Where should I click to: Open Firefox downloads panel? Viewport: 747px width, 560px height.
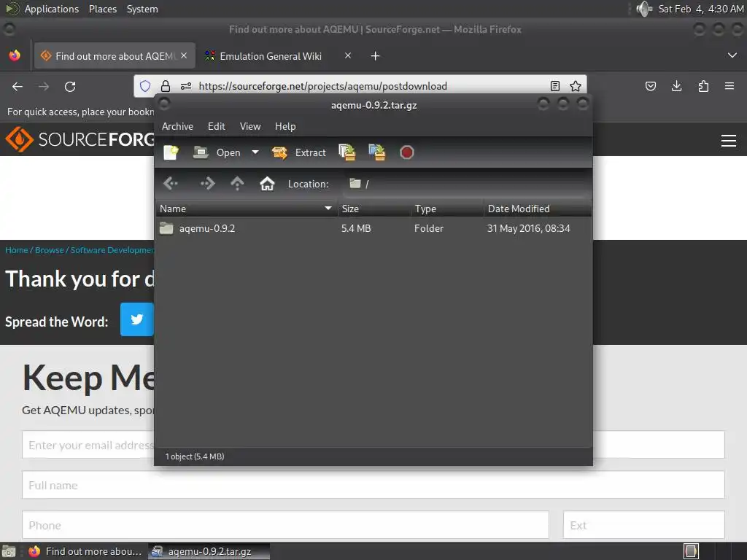point(676,86)
